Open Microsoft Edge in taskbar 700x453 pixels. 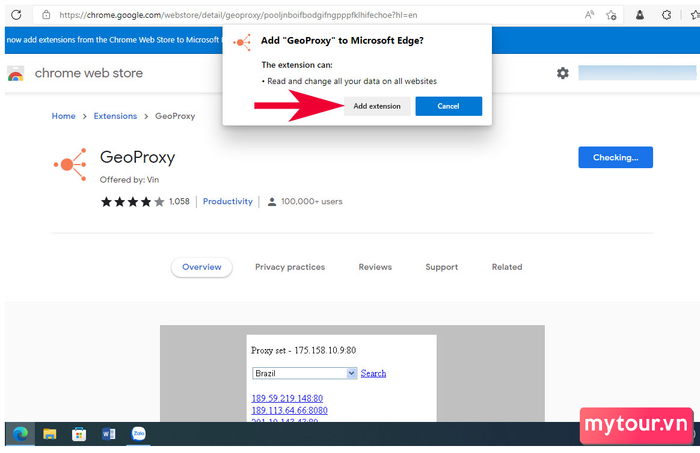[x=20, y=434]
